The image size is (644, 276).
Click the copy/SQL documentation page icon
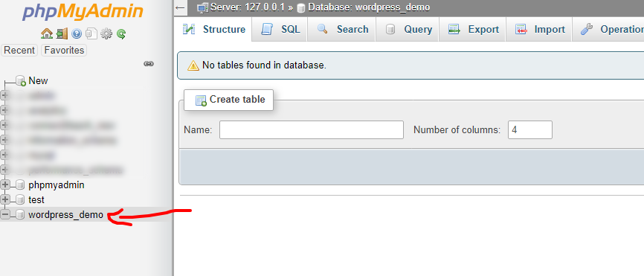point(91,33)
